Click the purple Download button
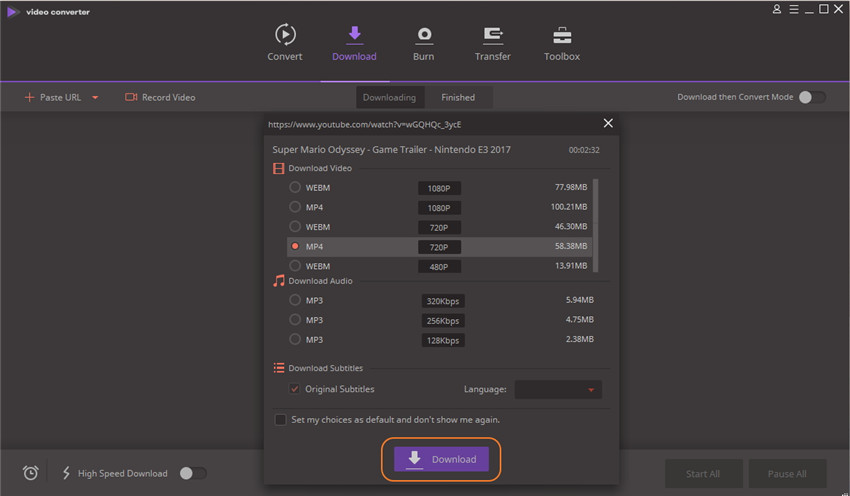The height and width of the screenshot is (496, 850). [x=441, y=459]
